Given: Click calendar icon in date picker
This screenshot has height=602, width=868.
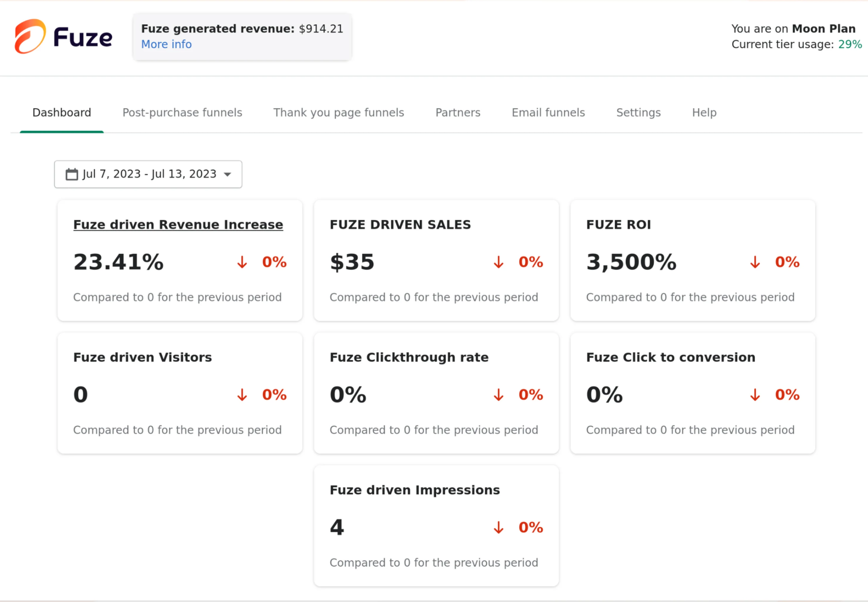Looking at the screenshot, I should coord(72,174).
